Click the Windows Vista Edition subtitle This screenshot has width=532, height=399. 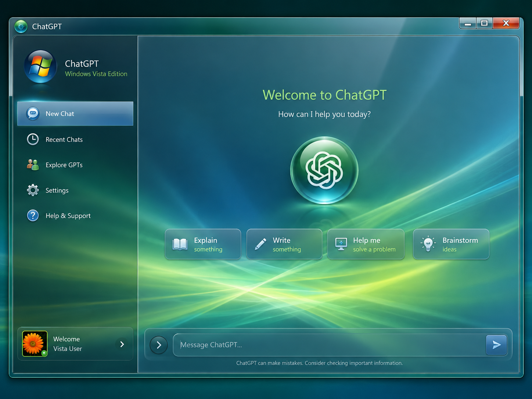pos(96,74)
